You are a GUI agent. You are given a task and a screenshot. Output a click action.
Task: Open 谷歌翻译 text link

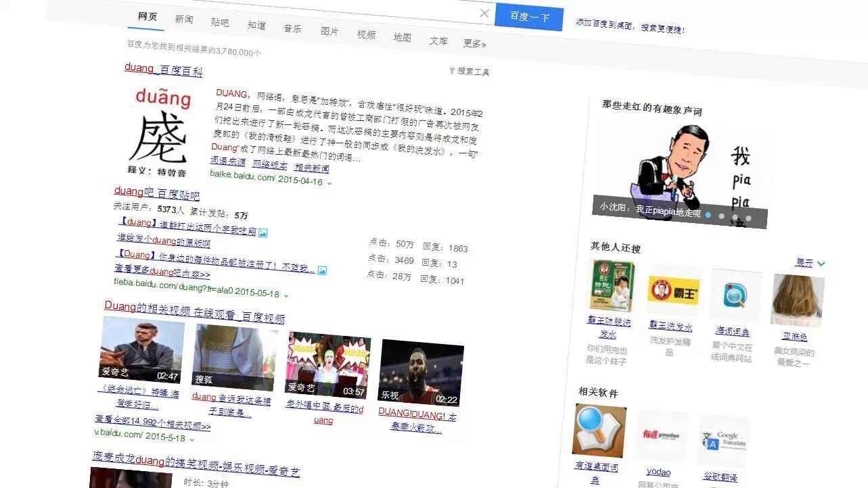720,477
